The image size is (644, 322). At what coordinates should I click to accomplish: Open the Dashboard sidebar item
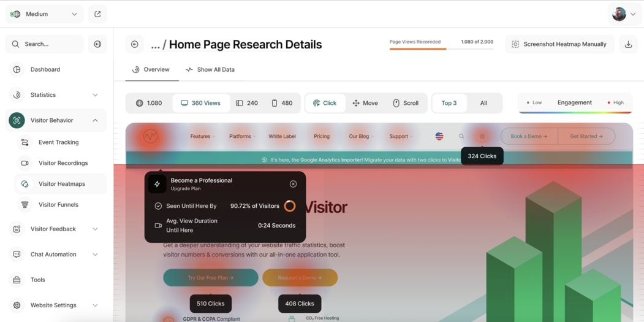(x=55, y=69)
